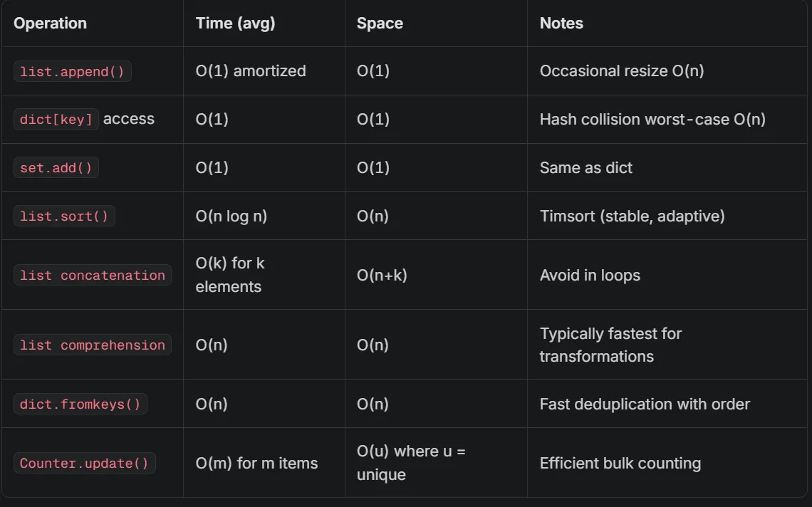
Task: Select the Counter.update() code label
Action: [85, 463]
